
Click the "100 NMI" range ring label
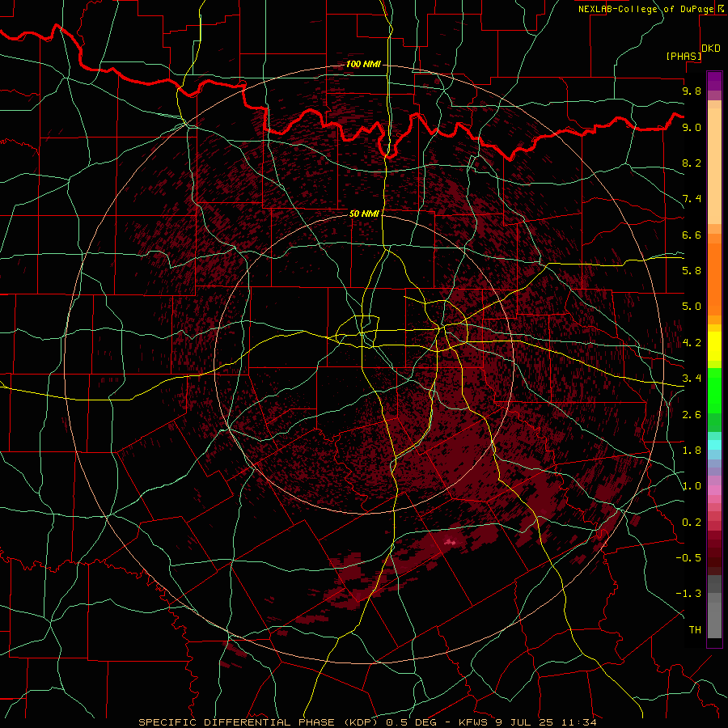(x=363, y=64)
